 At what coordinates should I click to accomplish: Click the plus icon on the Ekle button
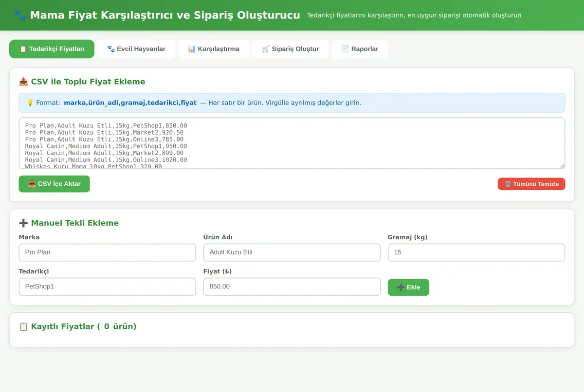[x=401, y=287]
